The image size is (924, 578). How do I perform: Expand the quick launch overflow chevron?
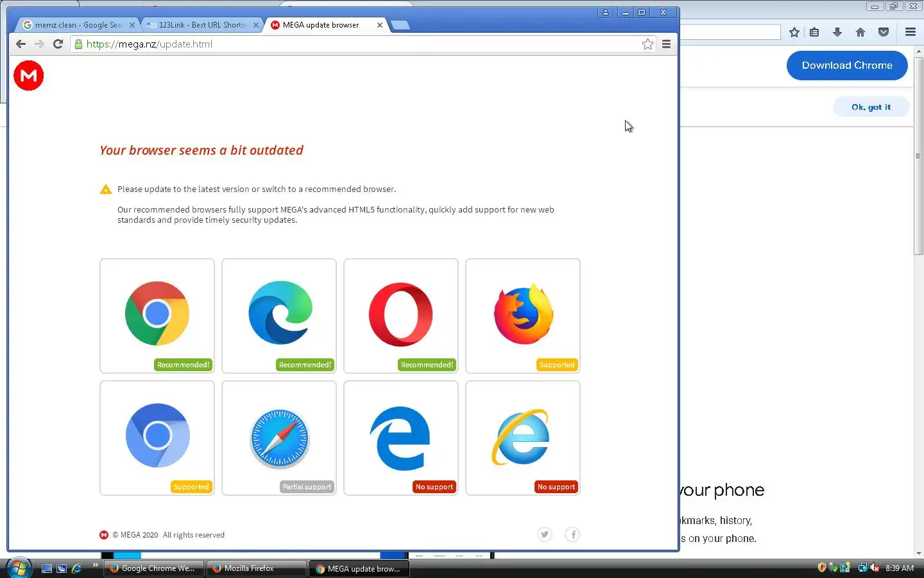point(95,565)
